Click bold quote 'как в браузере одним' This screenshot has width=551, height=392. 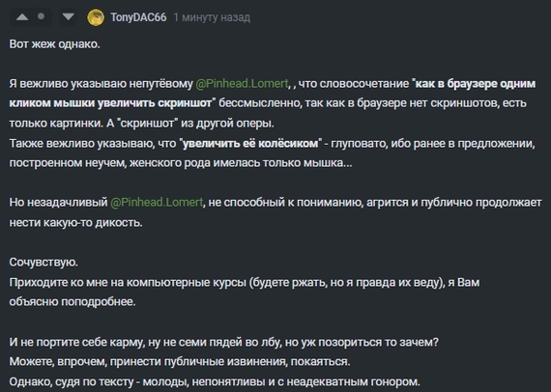pyautogui.click(x=475, y=84)
